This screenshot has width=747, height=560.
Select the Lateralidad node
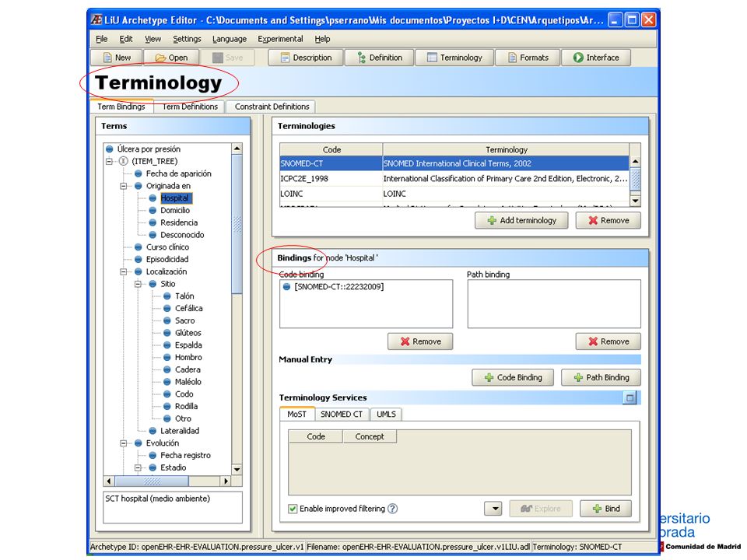(x=180, y=431)
